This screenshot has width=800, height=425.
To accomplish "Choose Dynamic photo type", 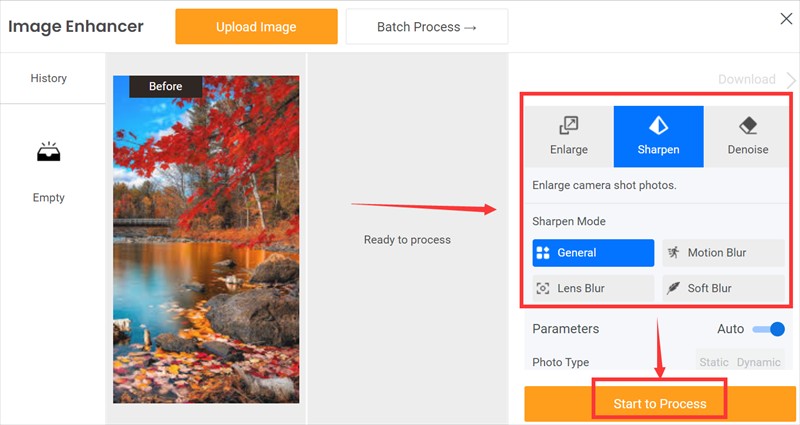I will click(758, 362).
